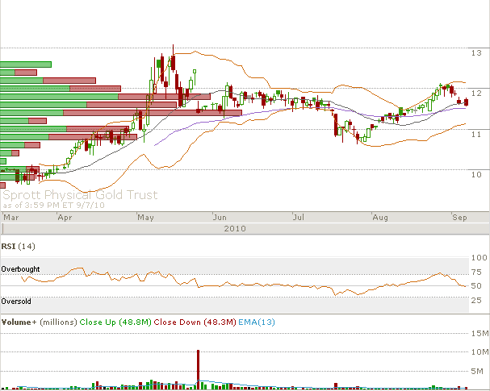Click the topmost green volume-by-price bar
The height and width of the screenshot is (391, 490).
pos(26,64)
